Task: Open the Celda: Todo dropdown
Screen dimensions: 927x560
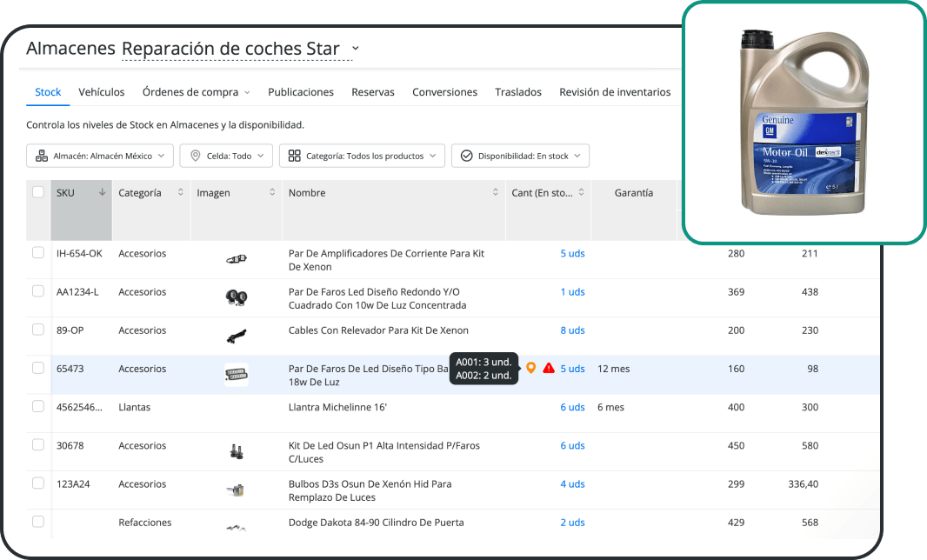Action: (226, 156)
